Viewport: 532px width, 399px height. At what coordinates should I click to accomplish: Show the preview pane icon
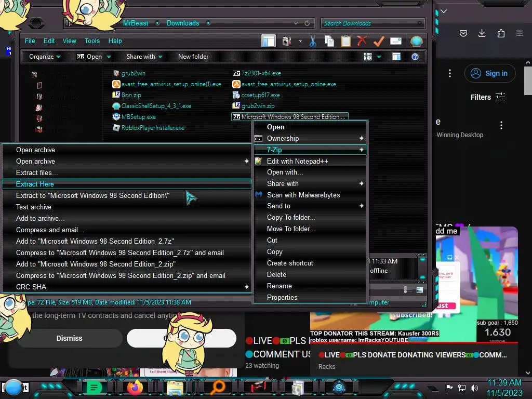(x=396, y=57)
